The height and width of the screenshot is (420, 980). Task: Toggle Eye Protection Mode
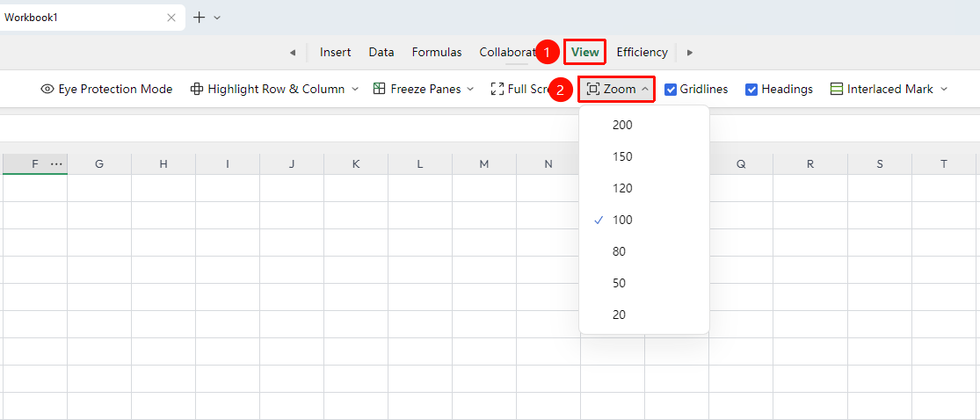tap(106, 90)
